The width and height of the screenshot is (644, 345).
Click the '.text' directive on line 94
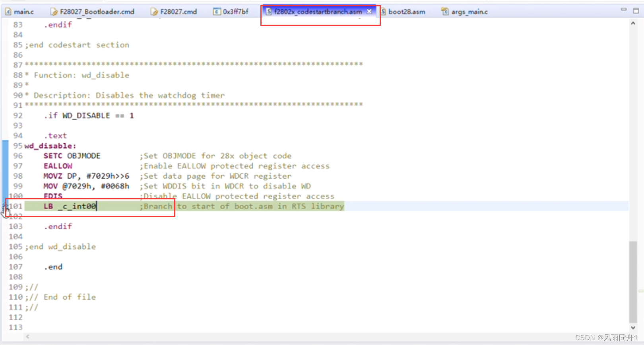pos(55,136)
